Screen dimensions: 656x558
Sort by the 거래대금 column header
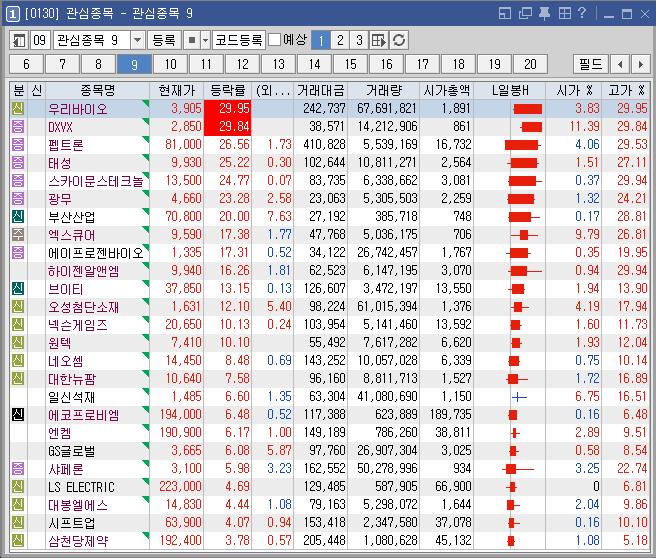point(320,90)
